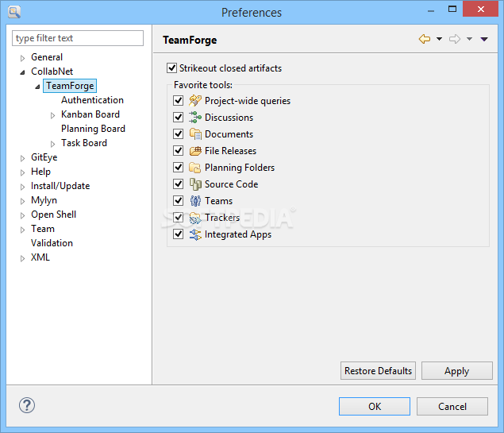
Task: Select the Install/Update item
Action: pyautogui.click(x=60, y=186)
